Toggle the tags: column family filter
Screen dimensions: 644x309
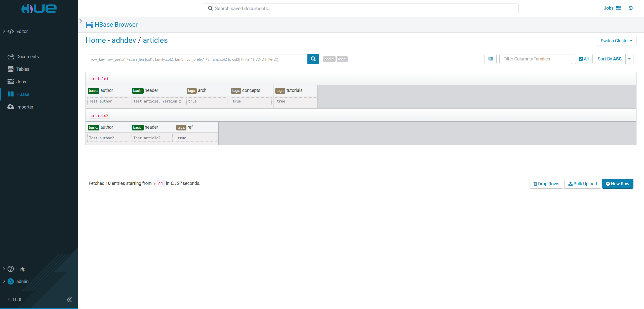coord(342,59)
